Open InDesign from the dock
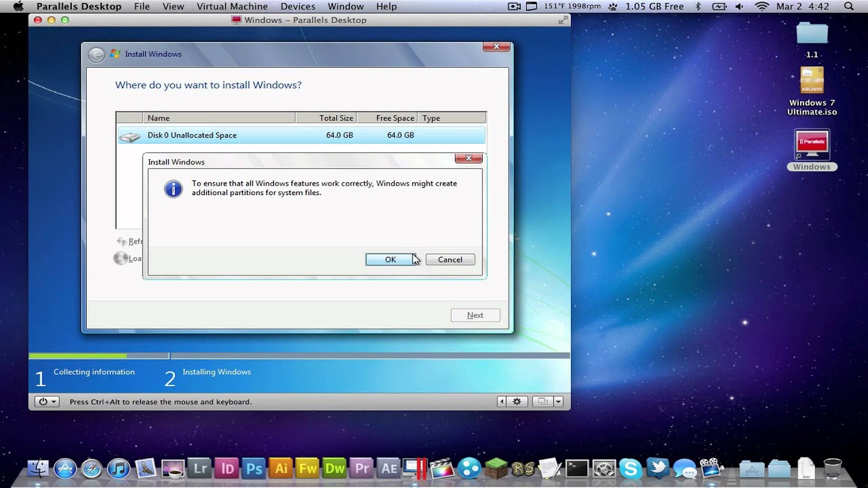This screenshot has height=488, width=868. tap(227, 468)
